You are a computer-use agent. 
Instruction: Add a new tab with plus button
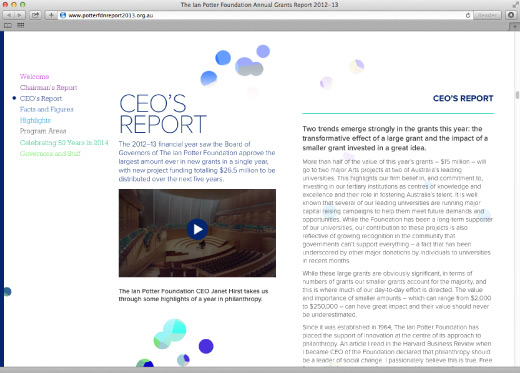[x=515, y=27]
